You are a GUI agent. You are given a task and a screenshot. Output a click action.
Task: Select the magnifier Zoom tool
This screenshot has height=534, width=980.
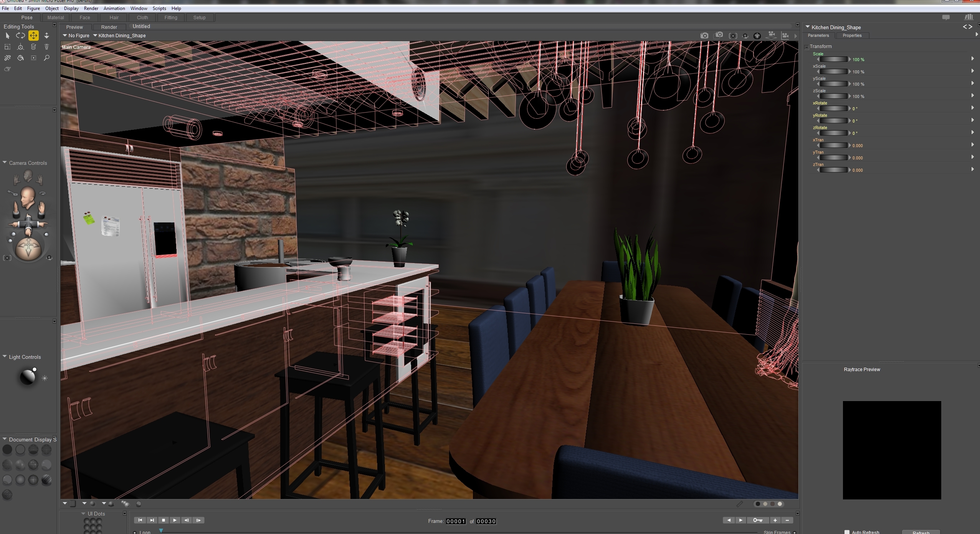pos(46,58)
